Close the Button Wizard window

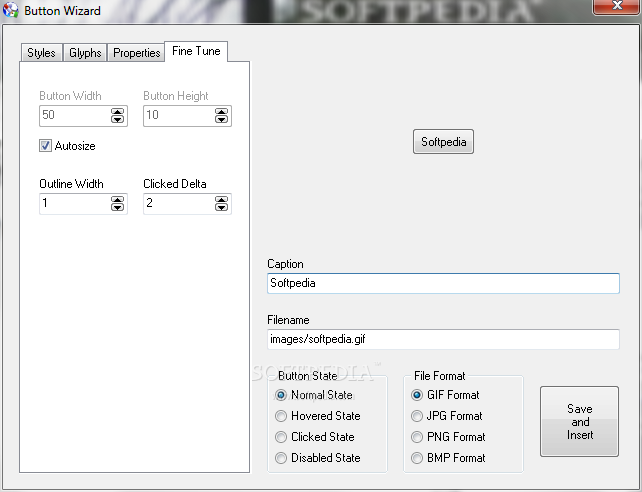click(x=617, y=6)
